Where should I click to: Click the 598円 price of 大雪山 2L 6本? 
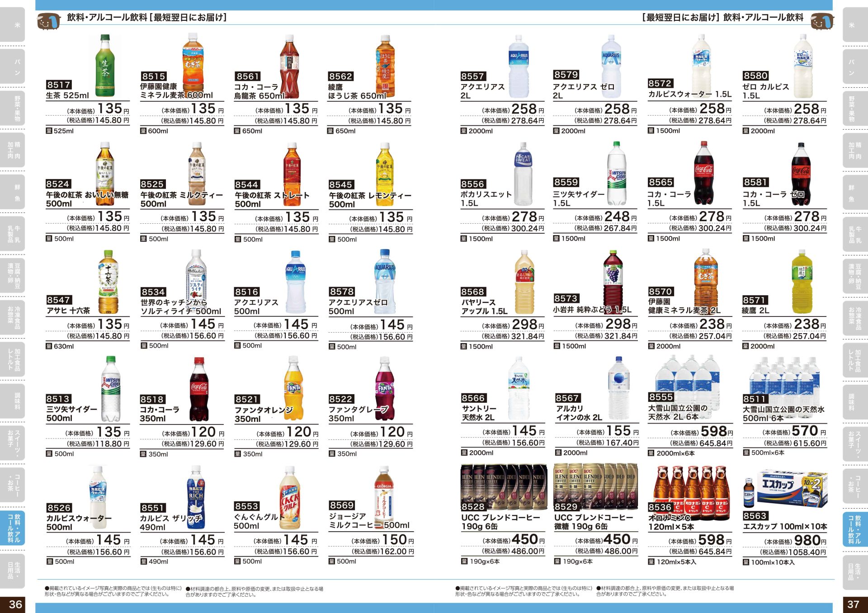pos(717,432)
